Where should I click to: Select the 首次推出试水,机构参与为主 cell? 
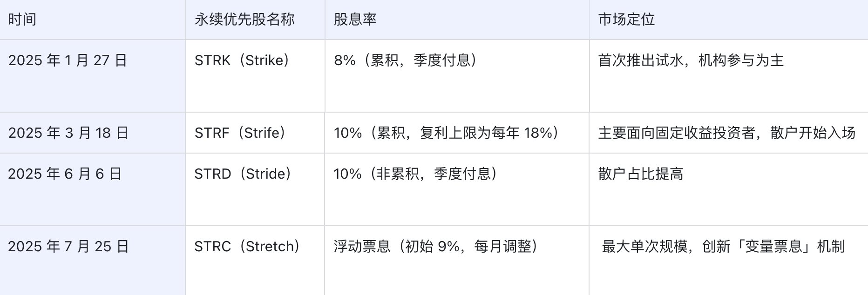(x=691, y=60)
